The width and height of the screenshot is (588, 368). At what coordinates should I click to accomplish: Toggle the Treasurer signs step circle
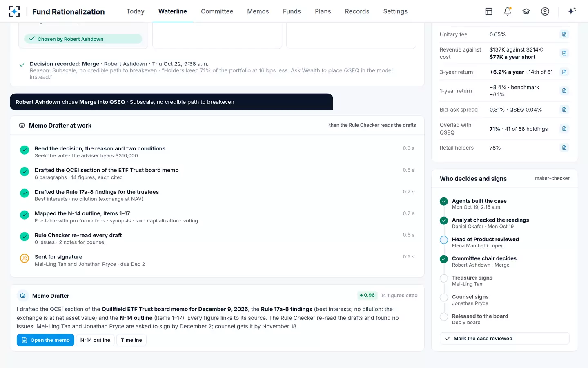pyautogui.click(x=444, y=278)
